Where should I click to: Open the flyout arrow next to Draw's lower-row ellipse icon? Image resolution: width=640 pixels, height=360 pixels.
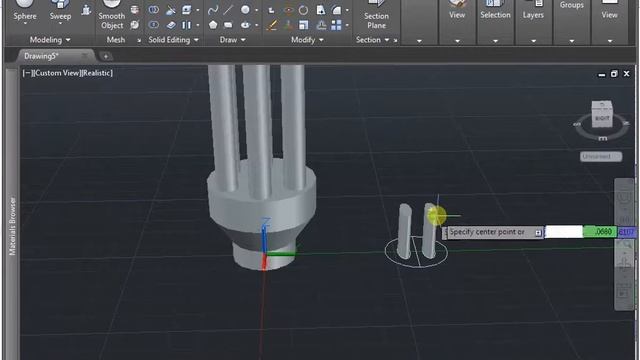(256, 25)
